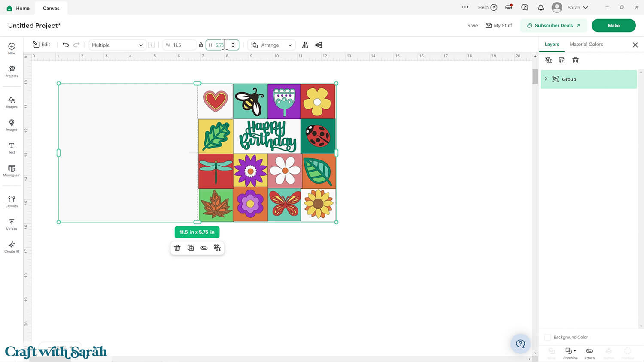This screenshot has width=644, height=362.
Task: Expand the Group layer chevron
Action: 546,79
